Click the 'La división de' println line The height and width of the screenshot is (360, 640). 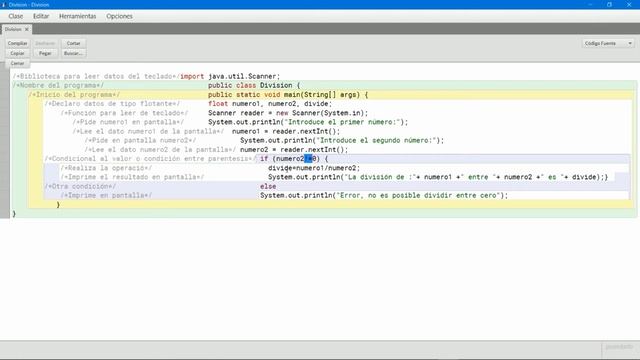click(x=438, y=177)
